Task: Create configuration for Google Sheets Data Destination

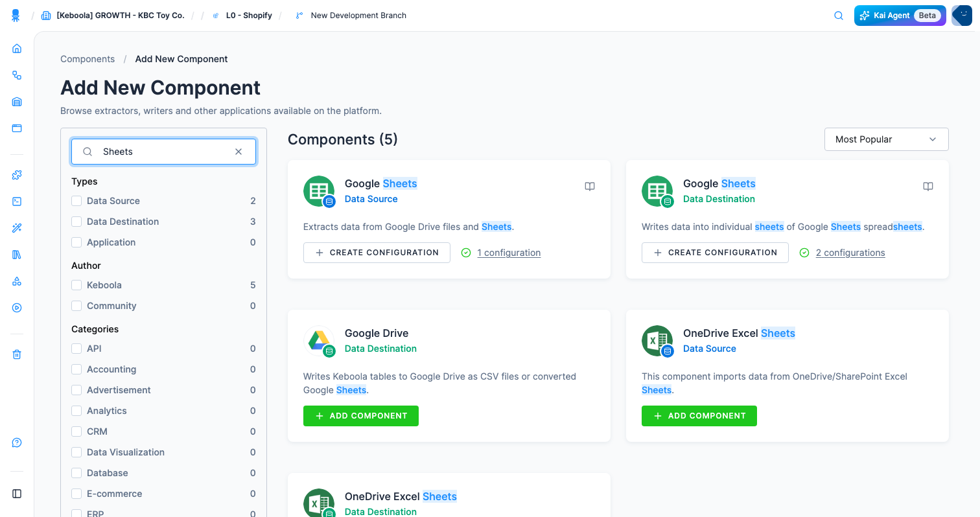Action: [715, 253]
